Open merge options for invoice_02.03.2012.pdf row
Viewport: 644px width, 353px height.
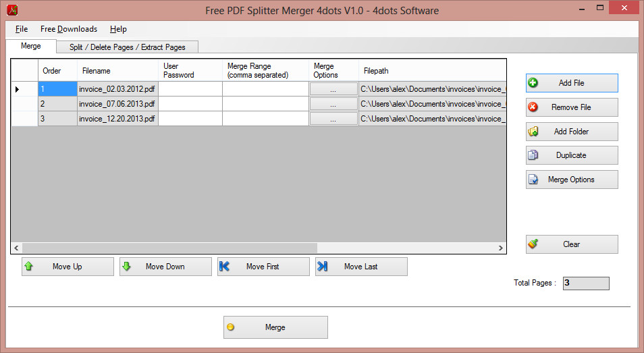(x=333, y=89)
